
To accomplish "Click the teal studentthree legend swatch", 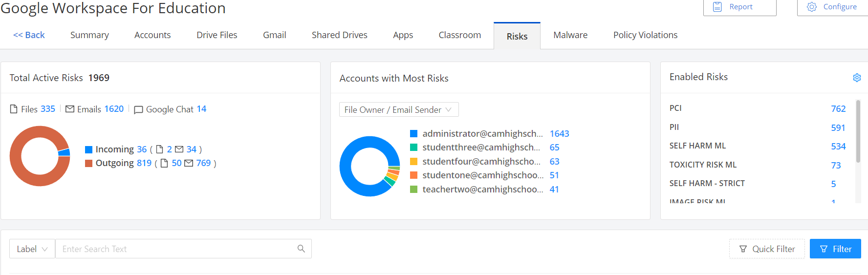I will pyautogui.click(x=413, y=147).
